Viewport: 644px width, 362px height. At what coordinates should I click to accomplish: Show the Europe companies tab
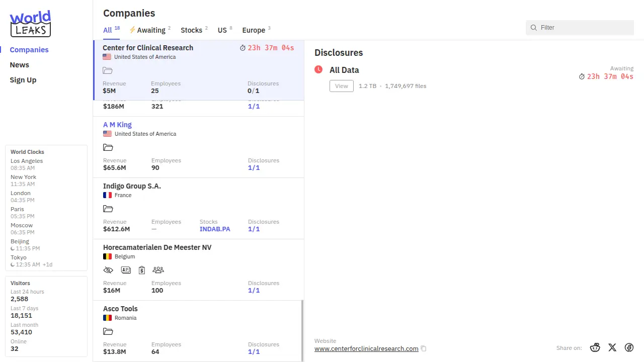(x=254, y=30)
